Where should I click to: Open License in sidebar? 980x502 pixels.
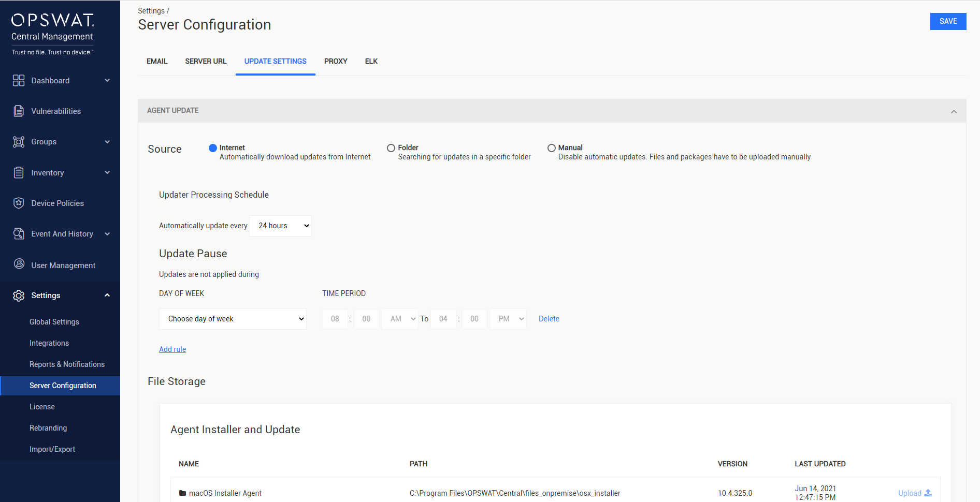click(x=42, y=407)
